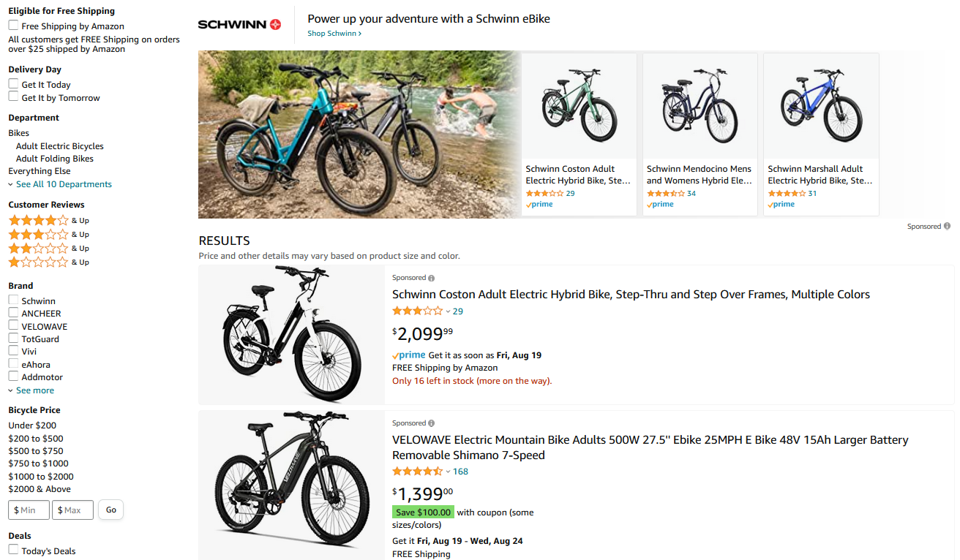Open the Shop Schwinn link

tap(334, 34)
